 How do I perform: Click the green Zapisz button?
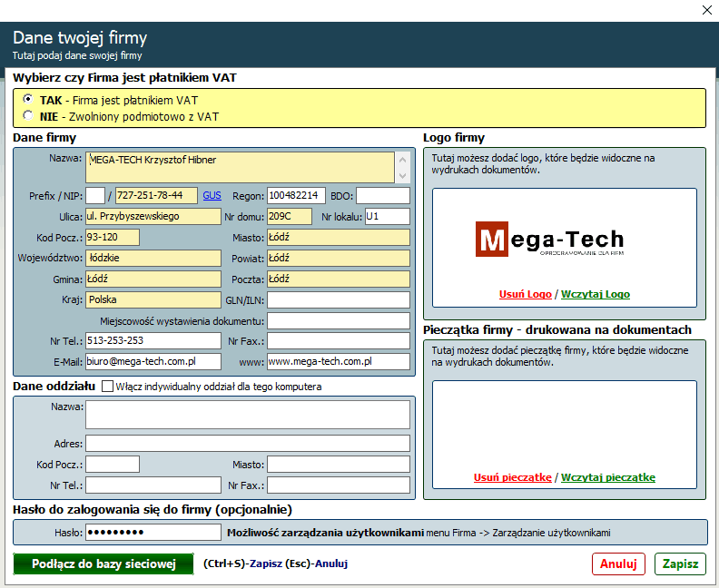[x=680, y=563]
